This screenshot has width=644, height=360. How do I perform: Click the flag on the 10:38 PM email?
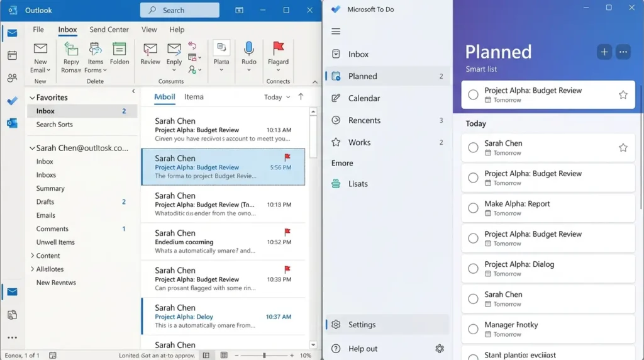tap(287, 269)
